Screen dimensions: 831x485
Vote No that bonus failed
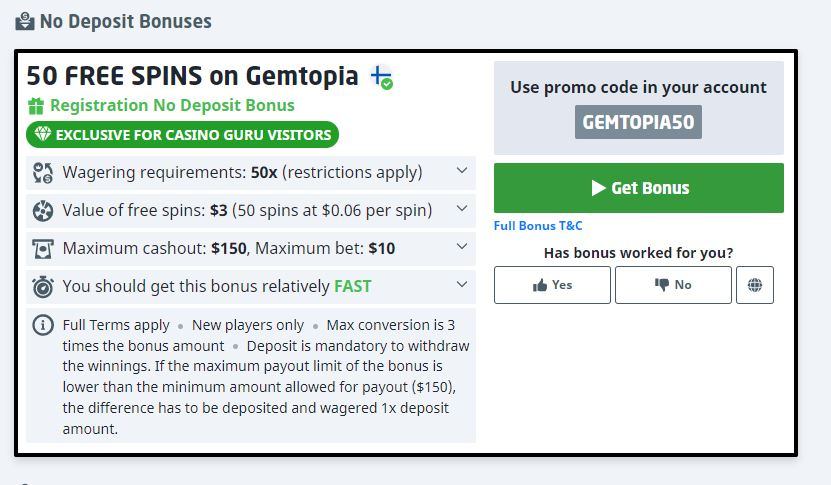tap(673, 285)
